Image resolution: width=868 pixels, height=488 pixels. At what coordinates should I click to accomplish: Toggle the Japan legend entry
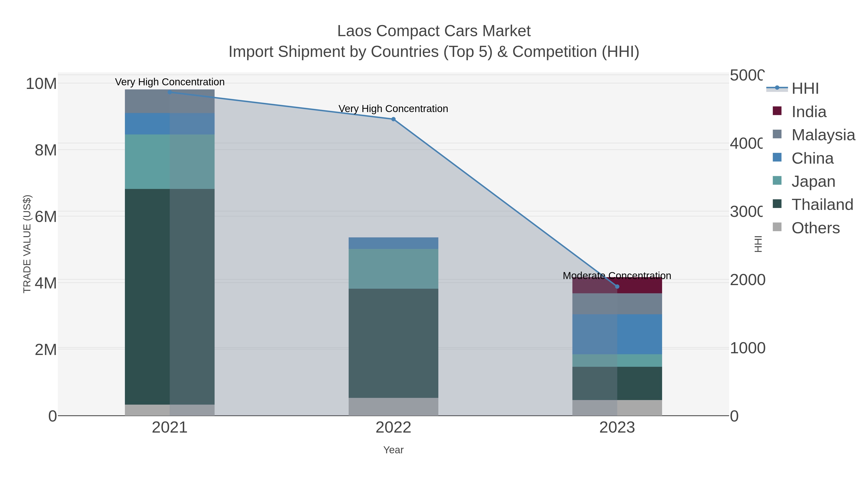pyautogui.click(x=804, y=181)
